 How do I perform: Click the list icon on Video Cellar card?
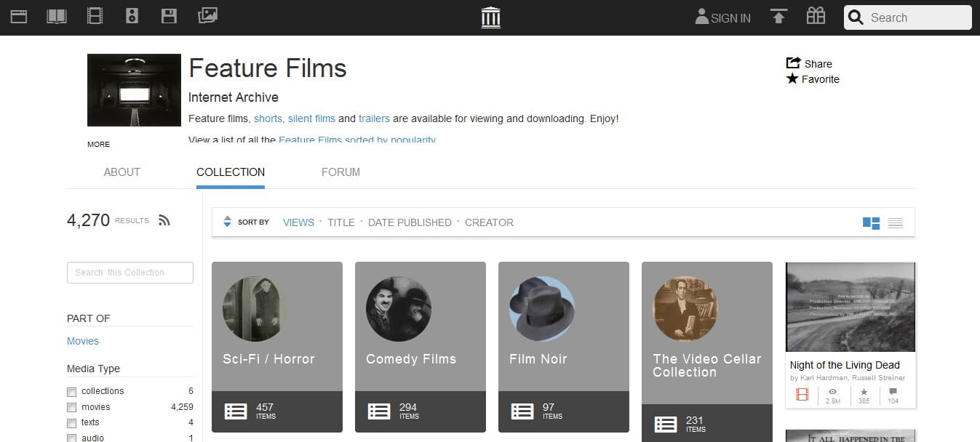click(x=666, y=425)
